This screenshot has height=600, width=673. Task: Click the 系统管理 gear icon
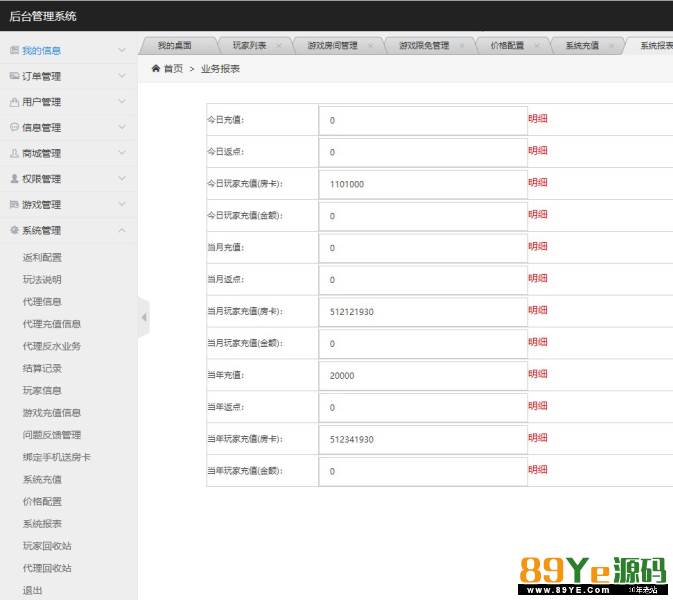(x=15, y=230)
